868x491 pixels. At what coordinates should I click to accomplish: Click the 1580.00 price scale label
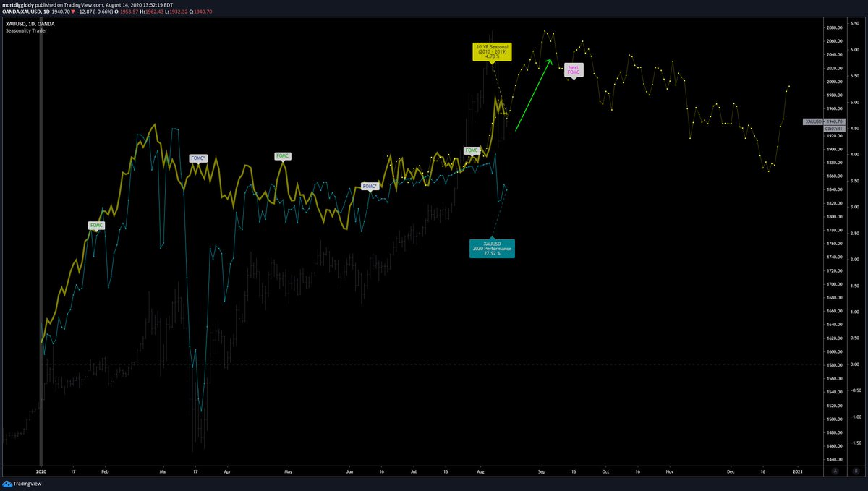point(833,364)
